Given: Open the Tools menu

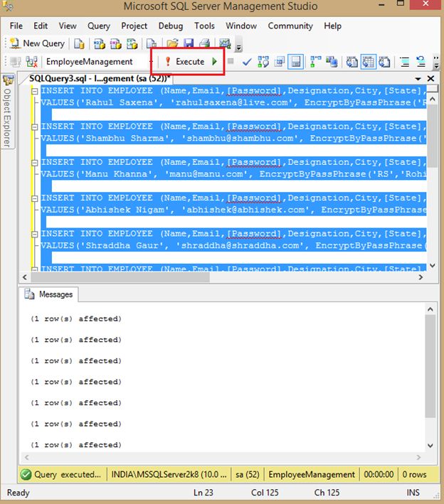Looking at the screenshot, I should (x=204, y=26).
